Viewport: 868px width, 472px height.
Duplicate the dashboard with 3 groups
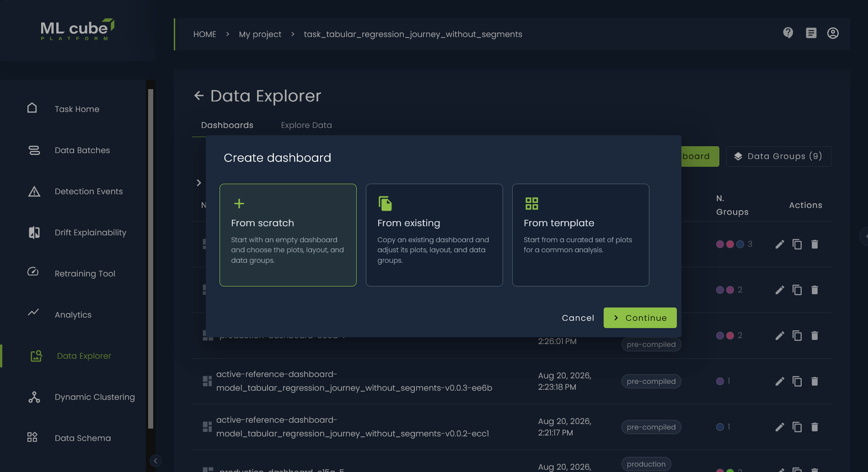(x=797, y=244)
